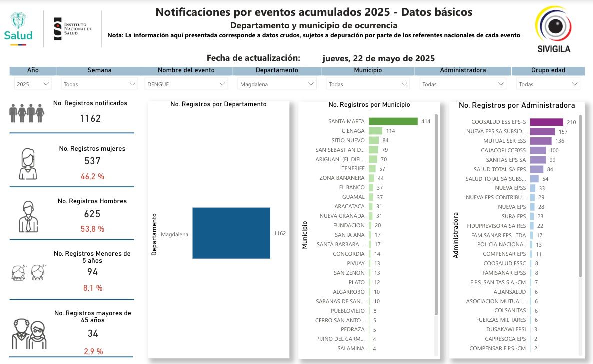
Task: Click the man icon for Registros Hombres
Action: click(x=28, y=217)
